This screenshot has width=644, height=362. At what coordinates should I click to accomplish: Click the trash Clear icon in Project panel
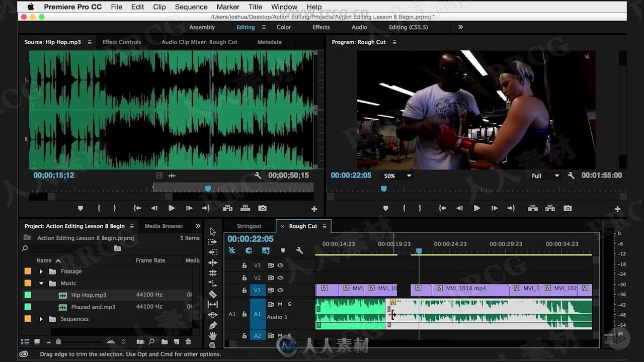point(188,342)
